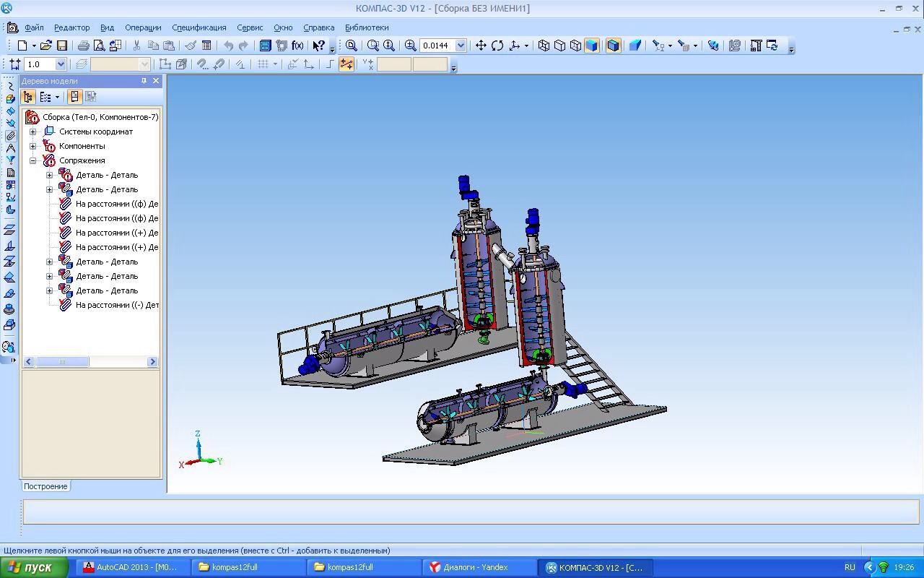Create a new document with the blank-page icon
The image size is (924, 578).
[22, 46]
